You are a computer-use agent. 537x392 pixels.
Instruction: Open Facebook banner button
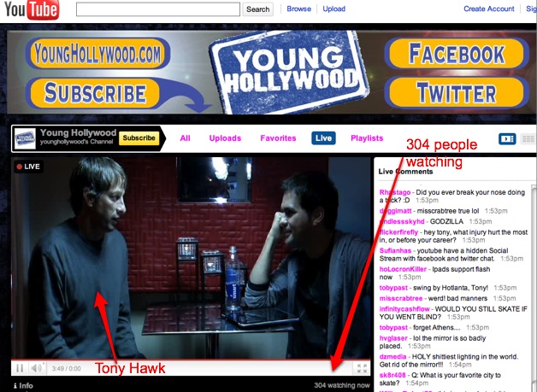point(457,54)
